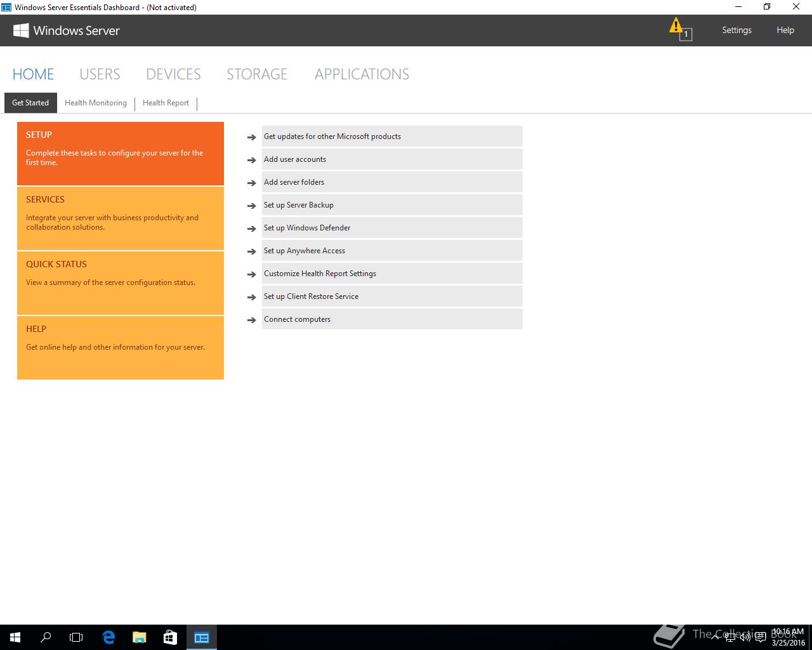Select the HELP category tile
Screen dimensions: 812x650
121,348
